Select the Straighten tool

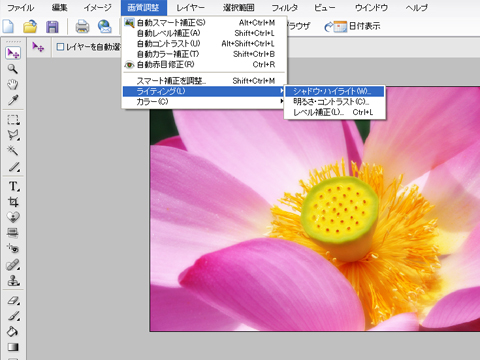[13, 233]
